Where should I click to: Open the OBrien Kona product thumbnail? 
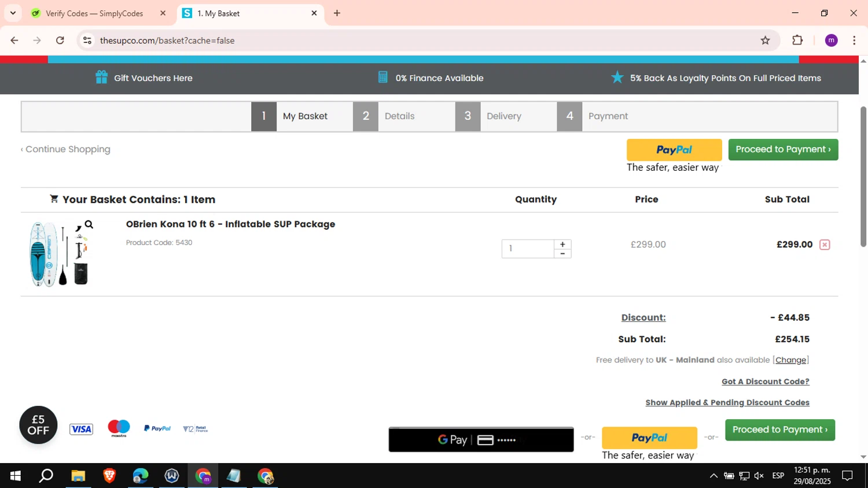coord(59,254)
